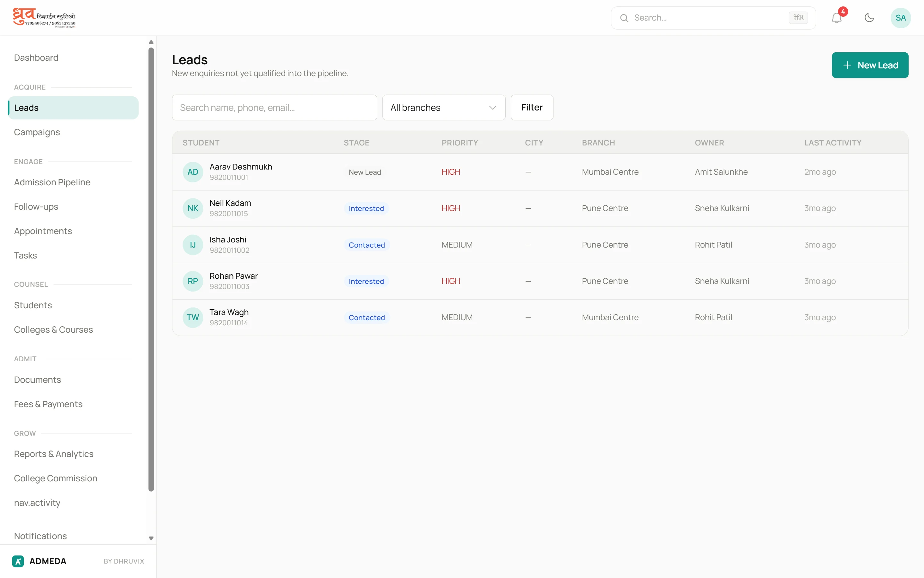Screen dimensions: 924x578
Task: Click the Interested badge in Neil Kadam row
Action: pos(366,209)
